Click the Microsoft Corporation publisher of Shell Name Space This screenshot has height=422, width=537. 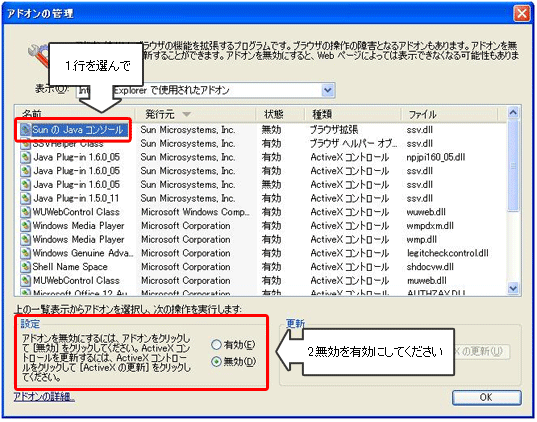pyautogui.click(x=186, y=267)
